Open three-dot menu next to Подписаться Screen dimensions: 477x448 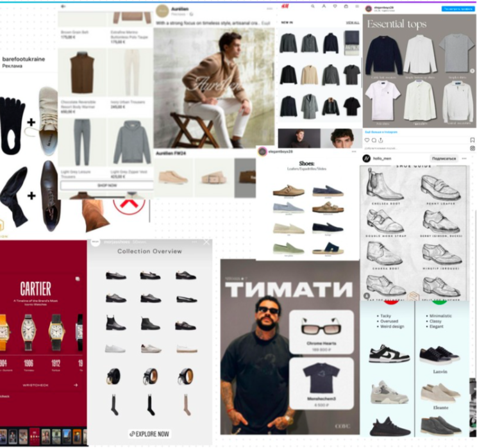click(464, 158)
